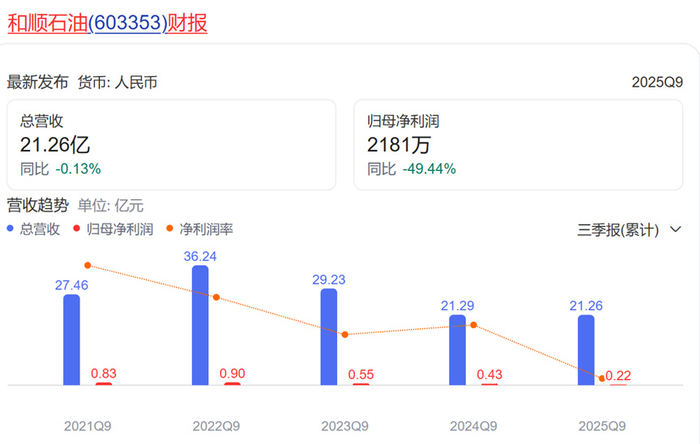Click the 2023Q9 blue revenue bar
The width and height of the screenshot is (700, 444).
(329, 337)
